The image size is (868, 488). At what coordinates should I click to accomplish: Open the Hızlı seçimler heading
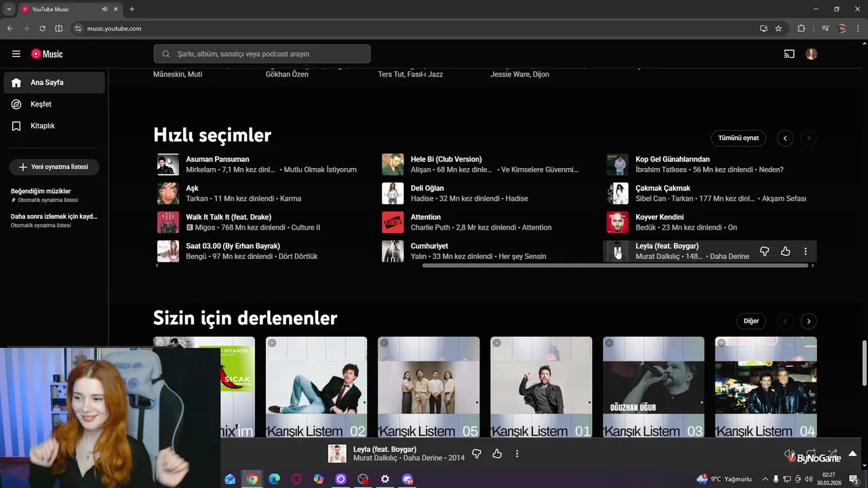[212, 135]
